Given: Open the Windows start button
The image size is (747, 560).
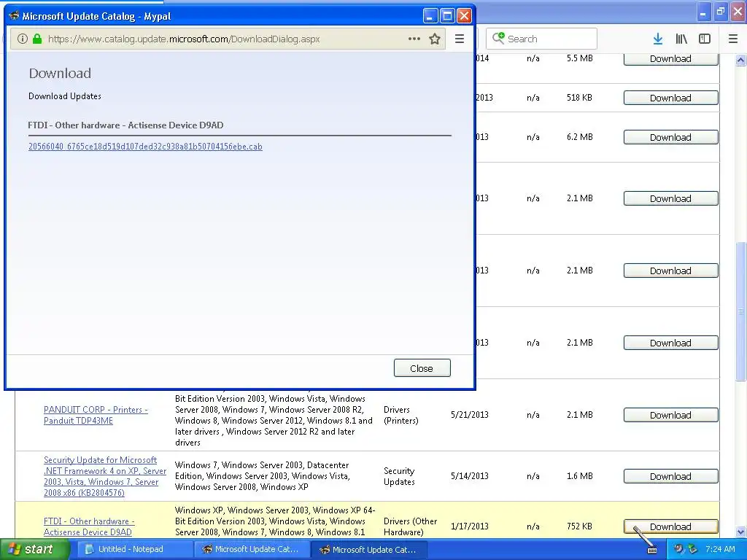Looking at the screenshot, I should pos(35,549).
